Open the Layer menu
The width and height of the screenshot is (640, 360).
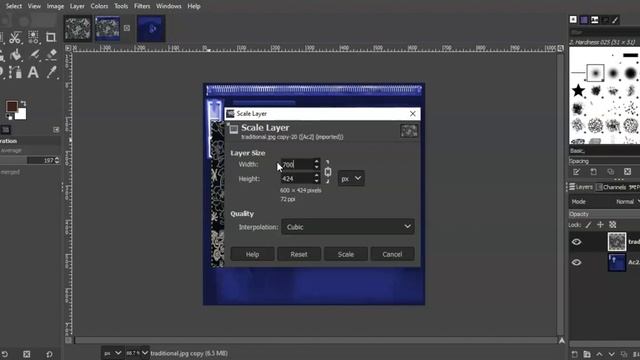(x=77, y=6)
